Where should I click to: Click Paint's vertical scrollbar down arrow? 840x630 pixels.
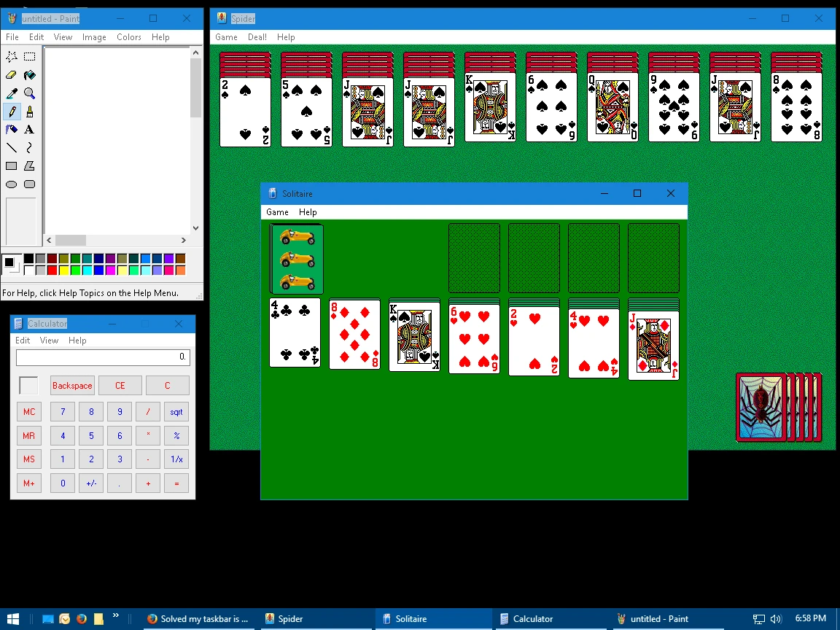coord(195,227)
